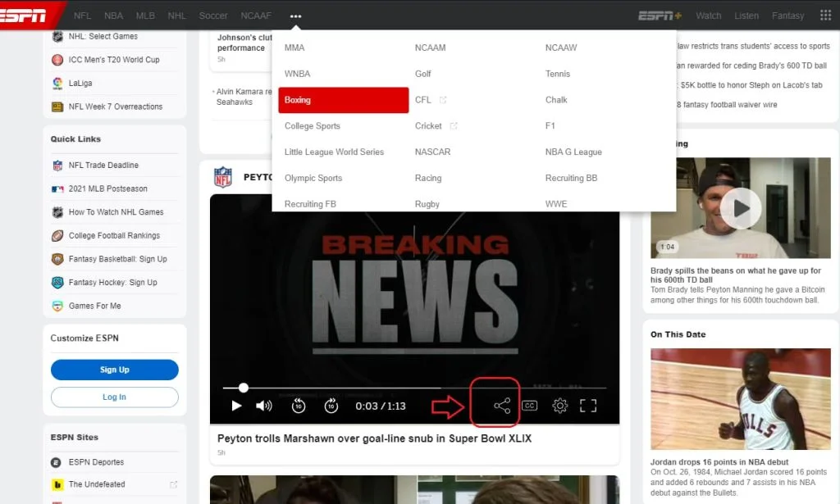840x504 pixels.
Task: Open ESPN Deportes site link
Action: (x=96, y=462)
